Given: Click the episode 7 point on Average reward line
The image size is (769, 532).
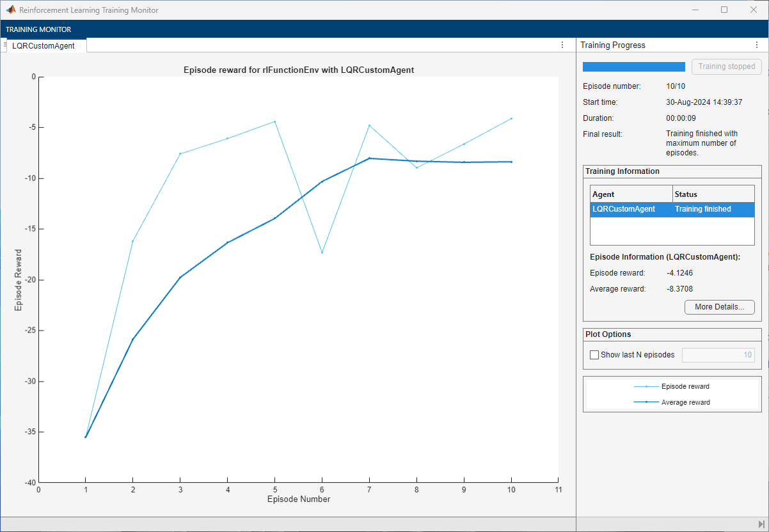Looking at the screenshot, I should pos(369,158).
